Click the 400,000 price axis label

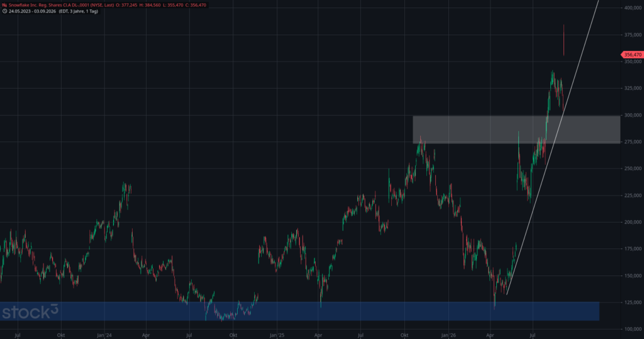633,8
